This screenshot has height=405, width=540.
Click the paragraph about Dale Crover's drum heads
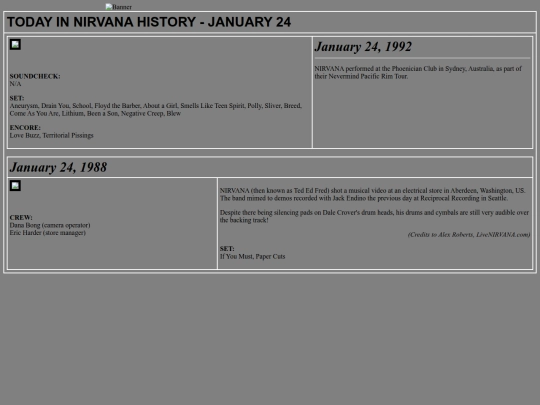point(374,216)
